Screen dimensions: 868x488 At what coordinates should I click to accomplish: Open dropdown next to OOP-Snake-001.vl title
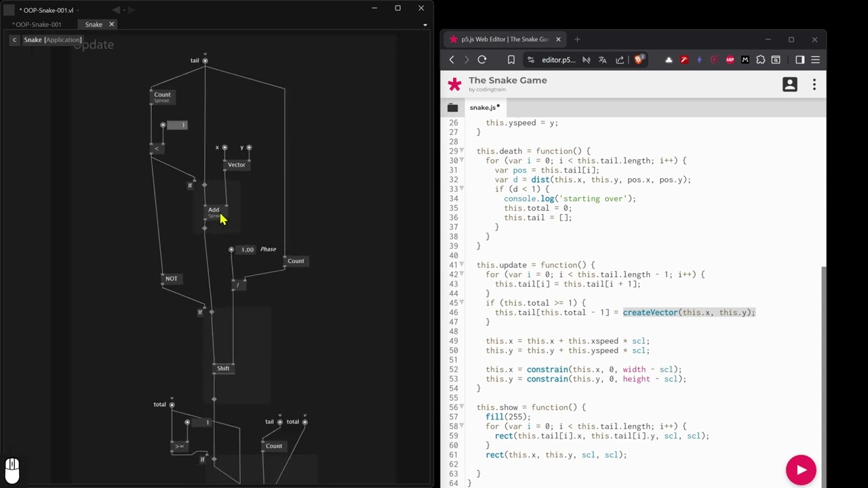pos(79,10)
